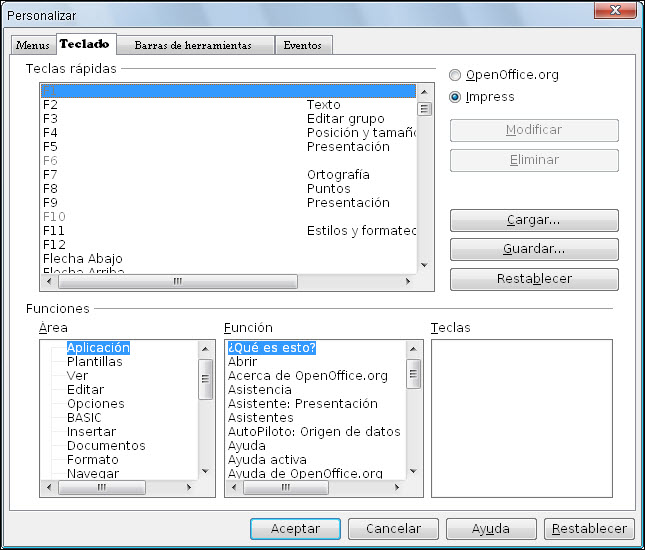Select Asistencia in the Función list

(260, 390)
